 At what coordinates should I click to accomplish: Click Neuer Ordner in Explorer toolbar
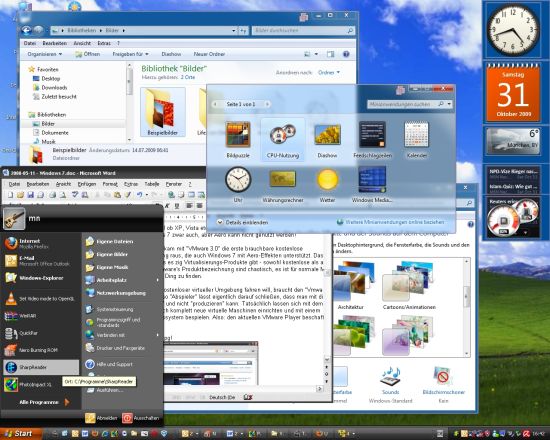click(209, 54)
